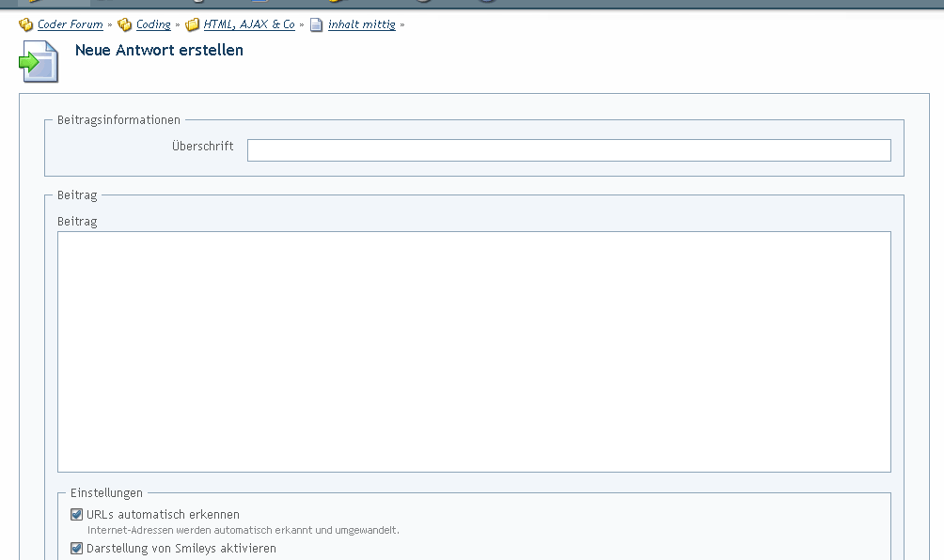Click the Überschrift field label

coord(202,147)
